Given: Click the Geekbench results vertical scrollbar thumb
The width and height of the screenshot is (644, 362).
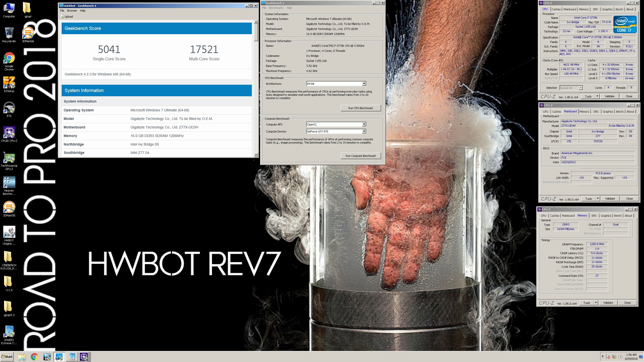Looking at the screenshot, I should point(256,33).
